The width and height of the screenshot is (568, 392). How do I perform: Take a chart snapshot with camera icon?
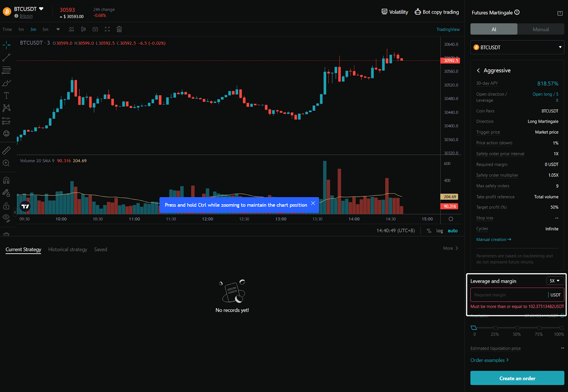[95, 29]
